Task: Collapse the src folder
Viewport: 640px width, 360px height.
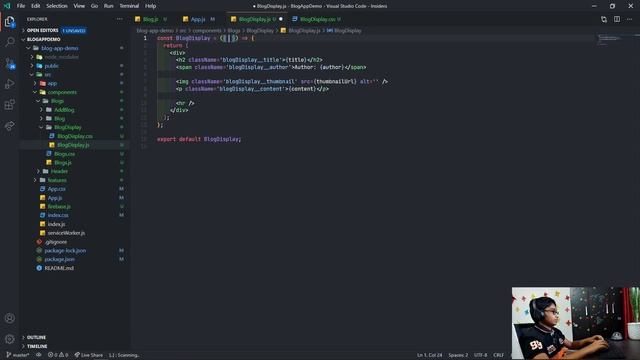Action: click(x=47, y=75)
